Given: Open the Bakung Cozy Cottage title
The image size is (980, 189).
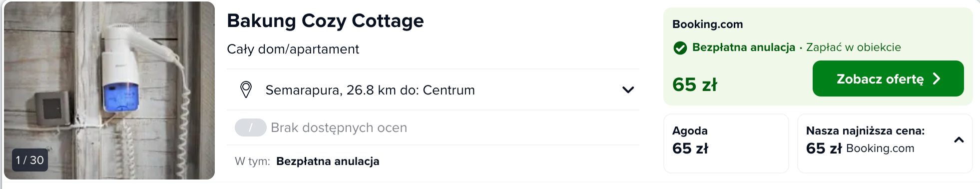Looking at the screenshot, I should click(325, 21).
